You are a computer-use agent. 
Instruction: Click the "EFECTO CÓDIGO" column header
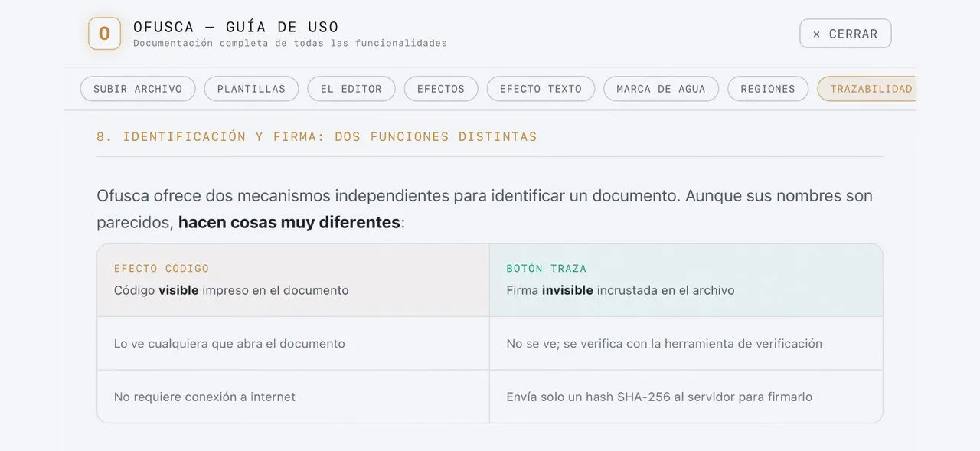tap(162, 269)
